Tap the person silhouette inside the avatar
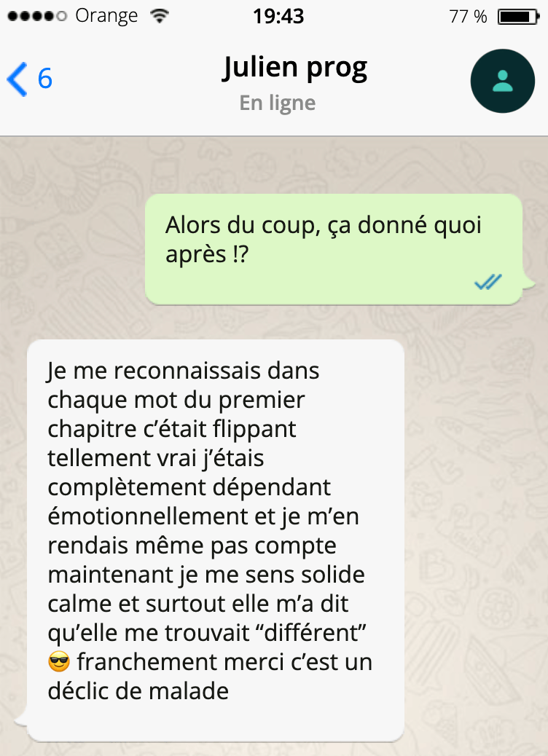 pos(503,81)
